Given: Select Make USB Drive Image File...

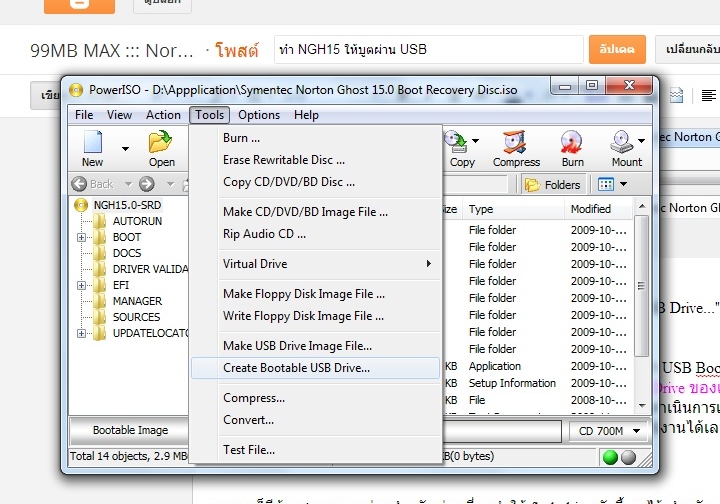Looking at the screenshot, I should point(315,346).
